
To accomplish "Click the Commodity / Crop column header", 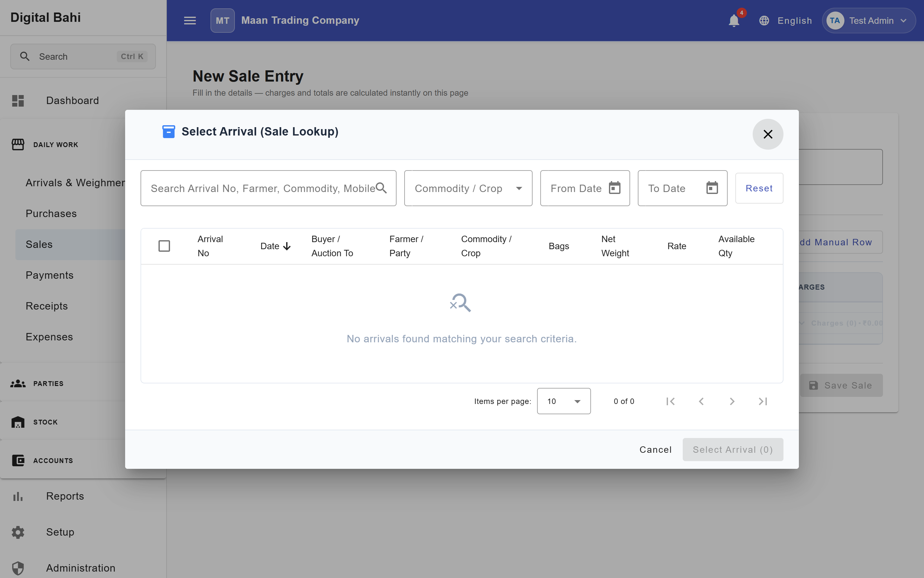I will coord(486,246).
